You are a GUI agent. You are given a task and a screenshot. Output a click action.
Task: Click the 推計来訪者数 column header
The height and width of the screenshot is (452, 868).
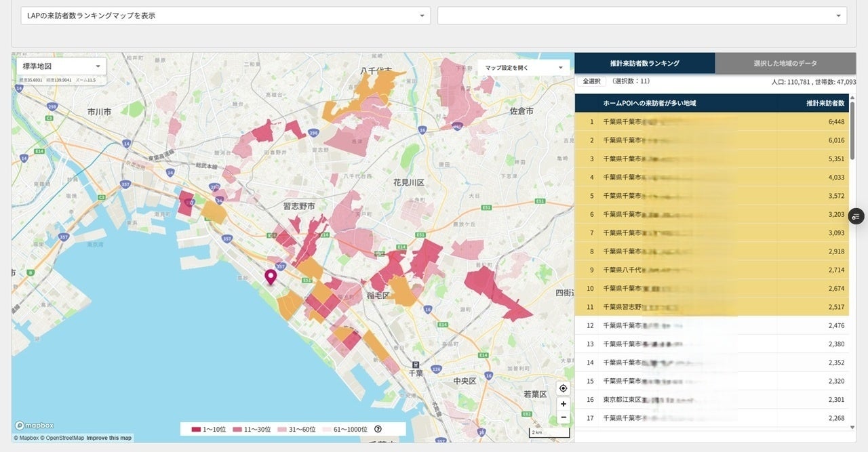[825, 103]
